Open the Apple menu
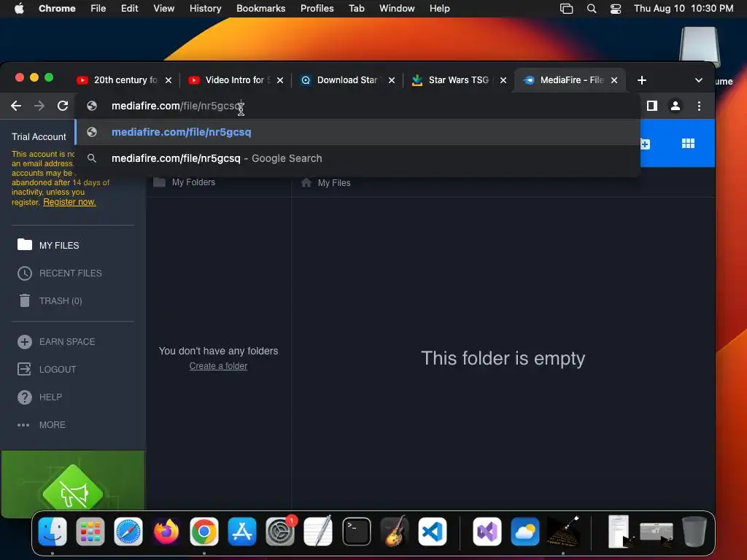 tap(19, 8)
